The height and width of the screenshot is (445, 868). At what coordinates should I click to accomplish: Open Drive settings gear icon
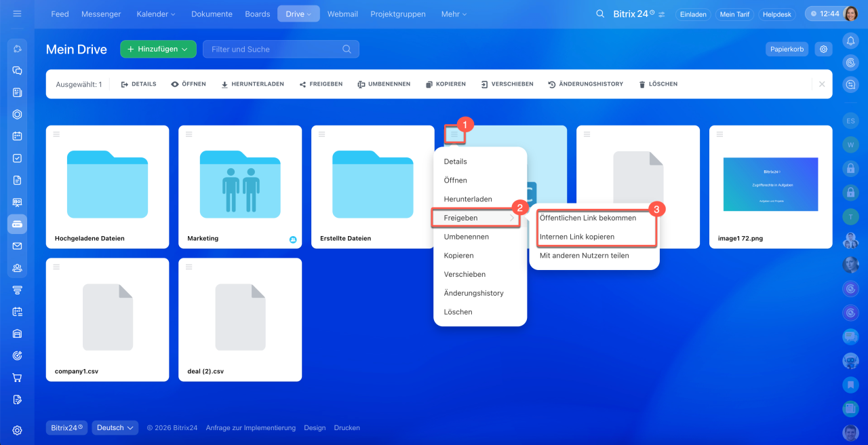[x=823, y=49]
